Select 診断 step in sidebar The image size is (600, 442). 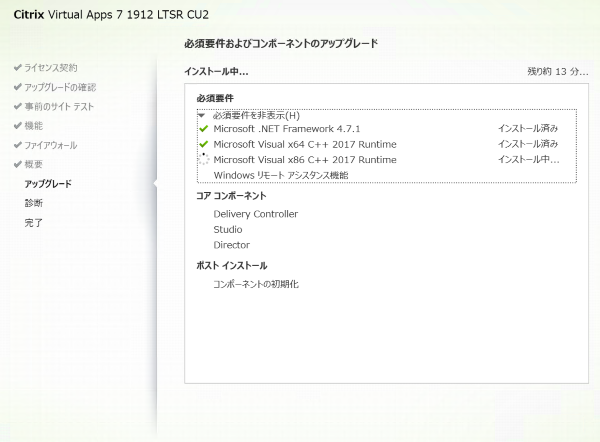point(34,203)
